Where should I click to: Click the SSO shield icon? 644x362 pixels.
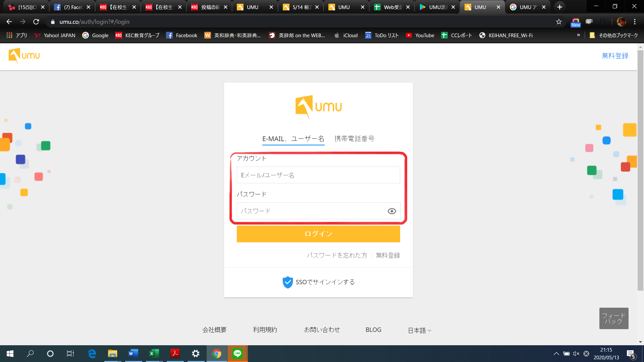click(287, 282)
